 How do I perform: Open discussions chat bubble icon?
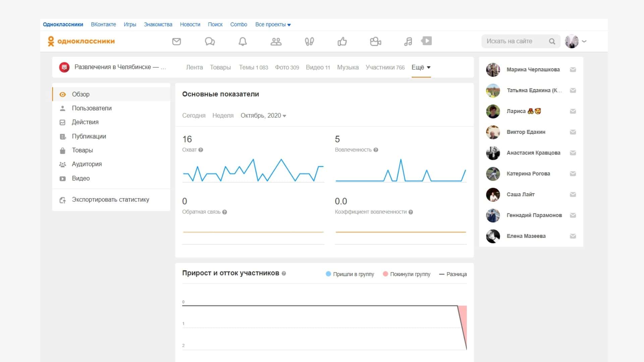(x=210, y=42)
